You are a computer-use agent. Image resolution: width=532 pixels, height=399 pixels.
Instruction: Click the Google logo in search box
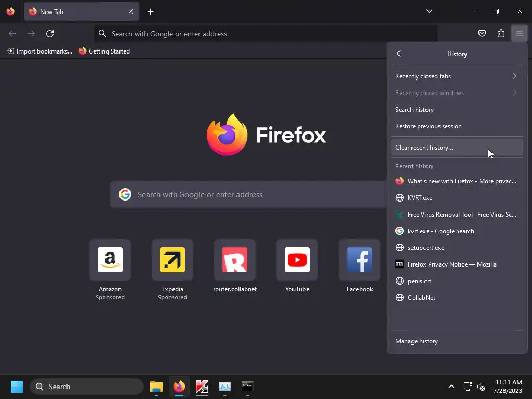[x=125, y=194]
